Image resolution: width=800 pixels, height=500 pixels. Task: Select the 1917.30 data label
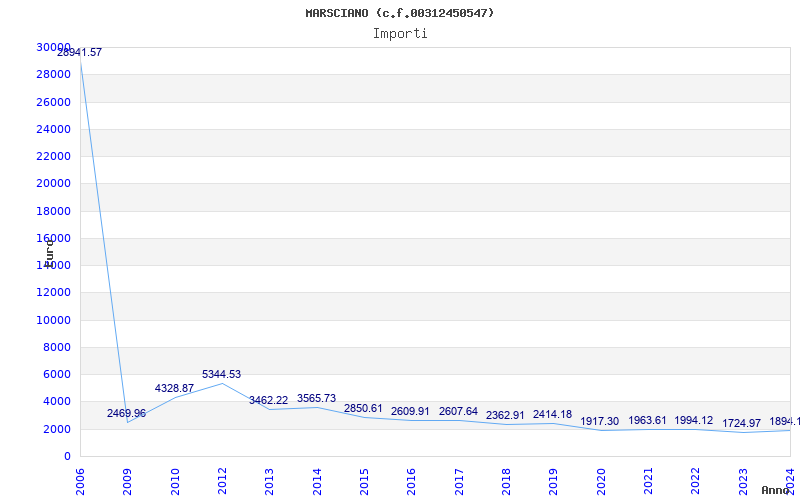click(599, 421)
